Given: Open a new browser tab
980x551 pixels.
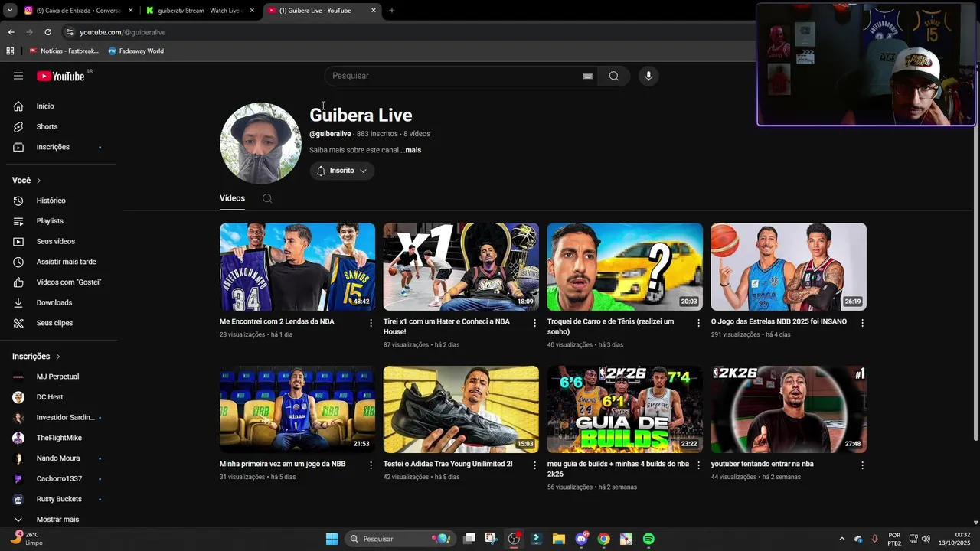Looking at the screenshot, I should [x=392, y=11].
